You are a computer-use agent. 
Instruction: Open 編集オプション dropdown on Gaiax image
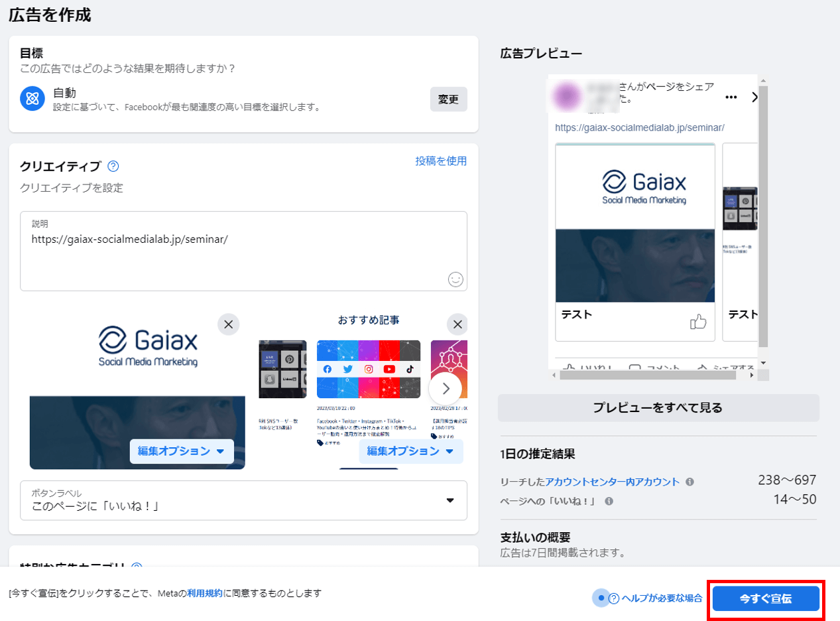181,451
